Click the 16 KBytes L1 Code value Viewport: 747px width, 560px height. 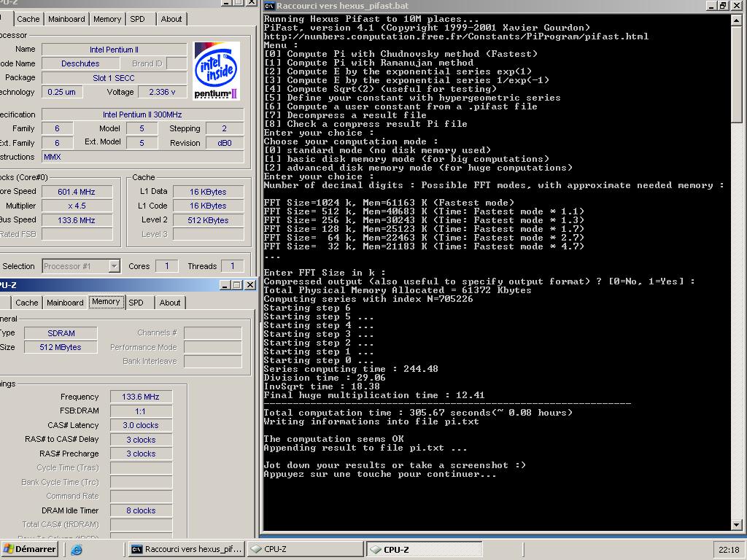tap(208, 206)
